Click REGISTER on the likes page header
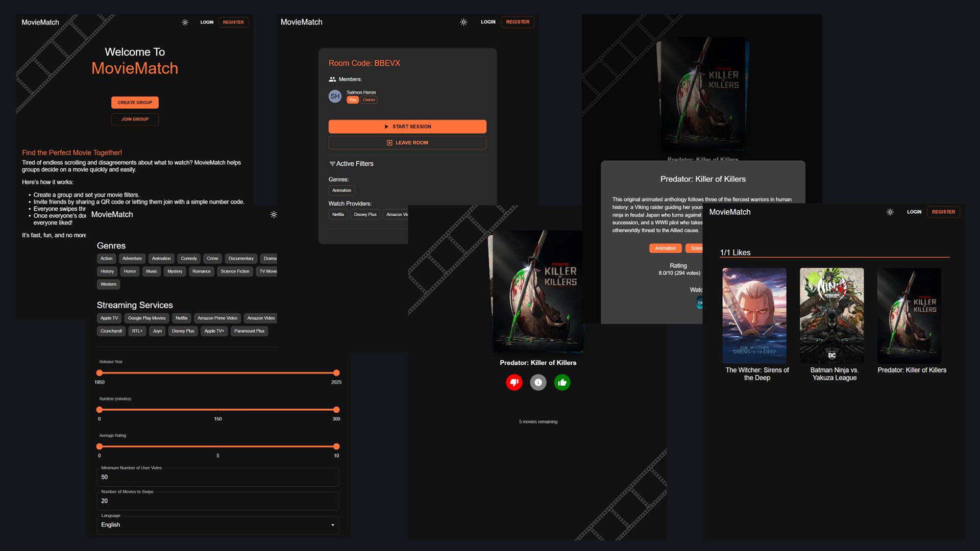The width and height of the screenshot is (980, 551). [943, 212]
